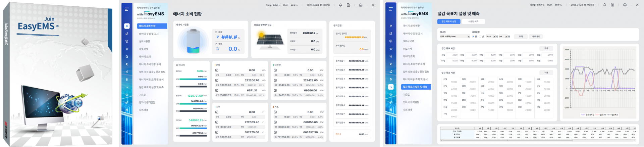This screenshot has height=147, width=644.
Task: Click lightning sidebar icon in 에너지 소비 현황 window
Action: [127, 26]
